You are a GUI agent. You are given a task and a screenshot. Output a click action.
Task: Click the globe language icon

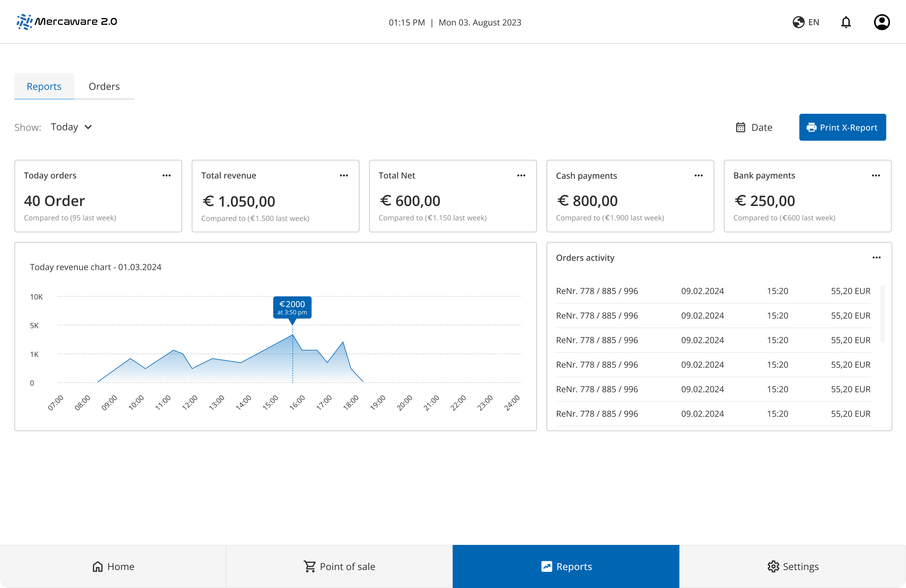pyautogui.click(x=798, y=22)
